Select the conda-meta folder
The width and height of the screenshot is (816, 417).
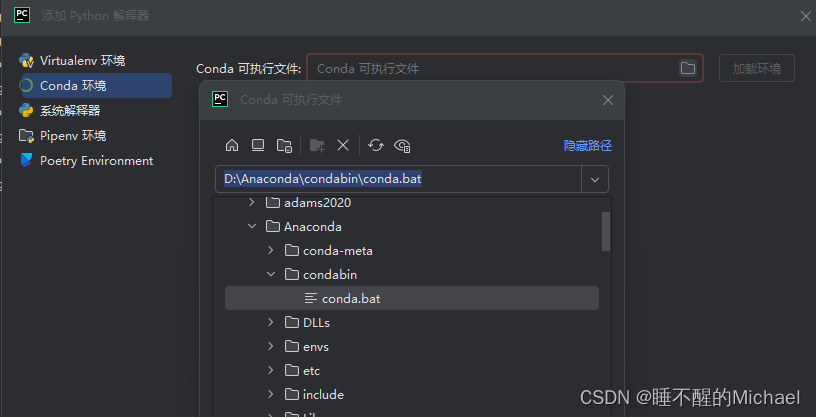(328, 250)
